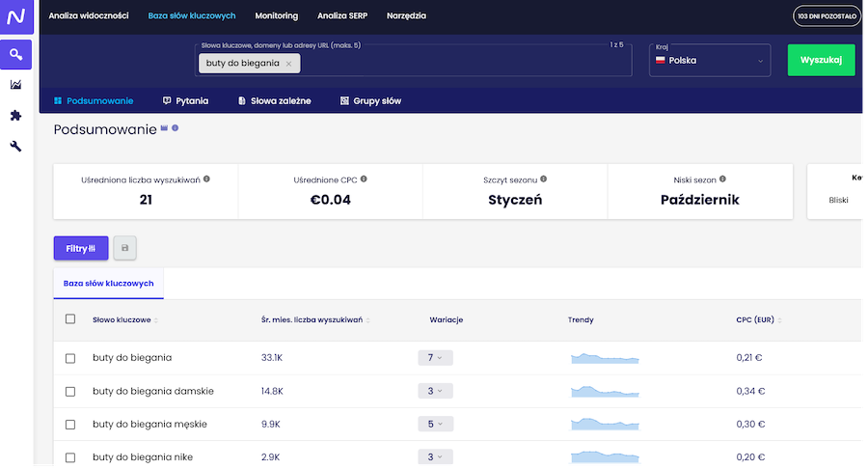
Task: Switch to the Słowa zależne tab
Action: (275, 100)
